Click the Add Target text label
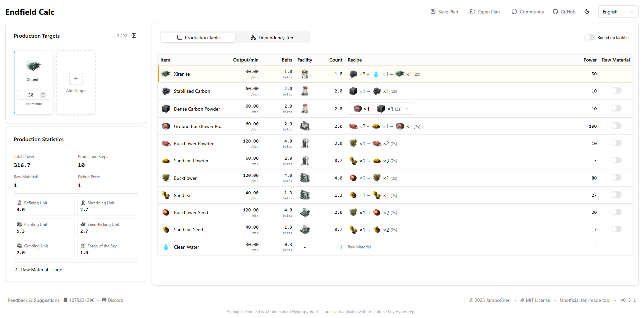The width and height of the screenshot is (644, 318). (76, 91)
